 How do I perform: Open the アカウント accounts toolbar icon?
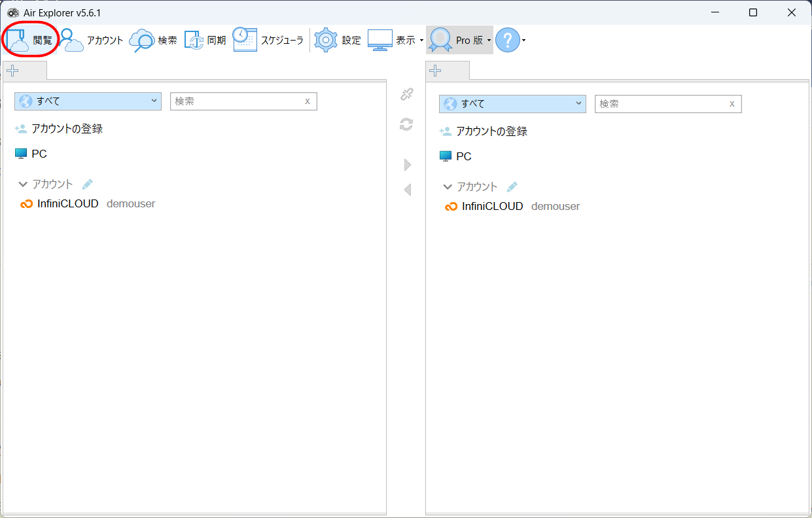[x=92, y=40]
